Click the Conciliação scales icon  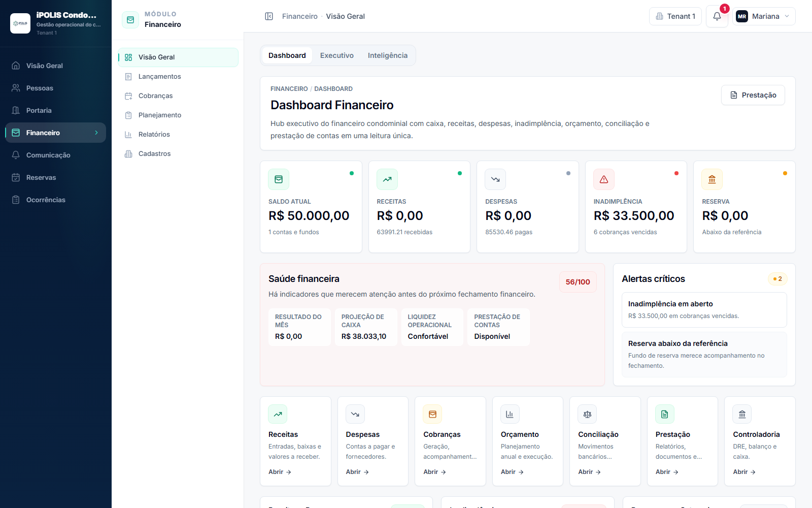(587, 414)
